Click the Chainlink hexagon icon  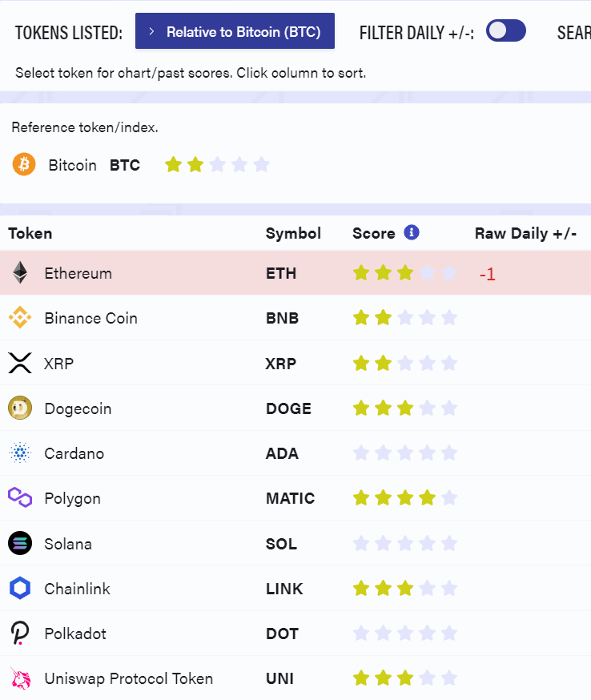pos(20,588)
